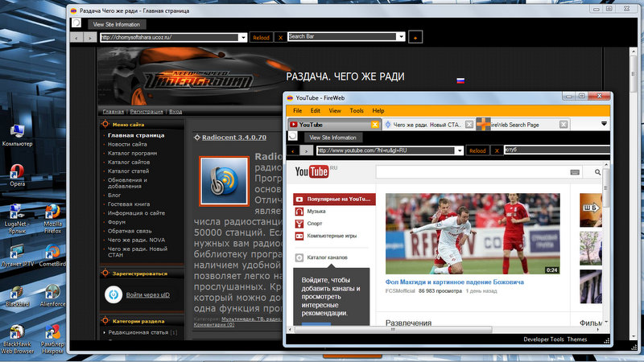
Task: Select Популярные на YouTube sidebar item
Action: [334, 199]
